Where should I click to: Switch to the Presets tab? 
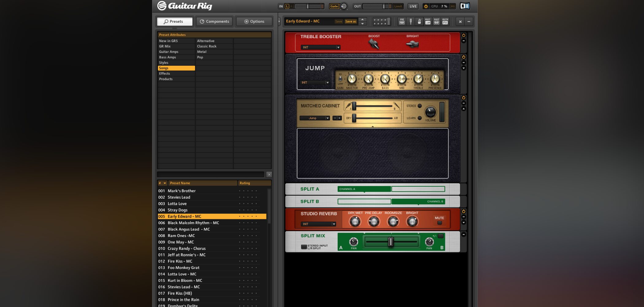(x=175, y=21)
